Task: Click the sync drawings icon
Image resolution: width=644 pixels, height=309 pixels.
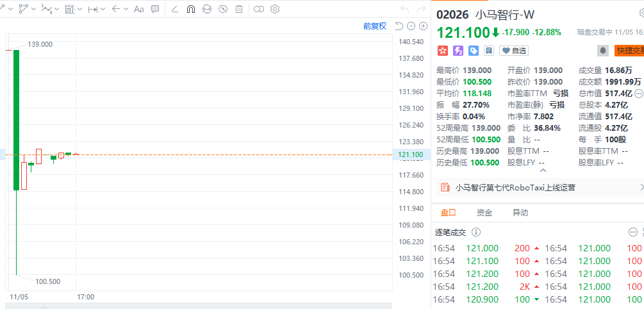Action: pyautogui.click(x=207, y=8)
